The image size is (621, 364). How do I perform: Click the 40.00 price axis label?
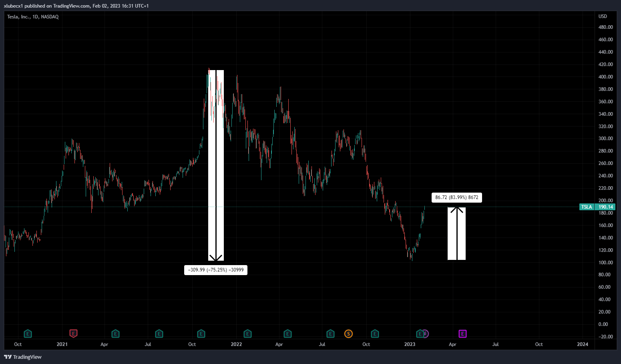[x=605, y=300]
